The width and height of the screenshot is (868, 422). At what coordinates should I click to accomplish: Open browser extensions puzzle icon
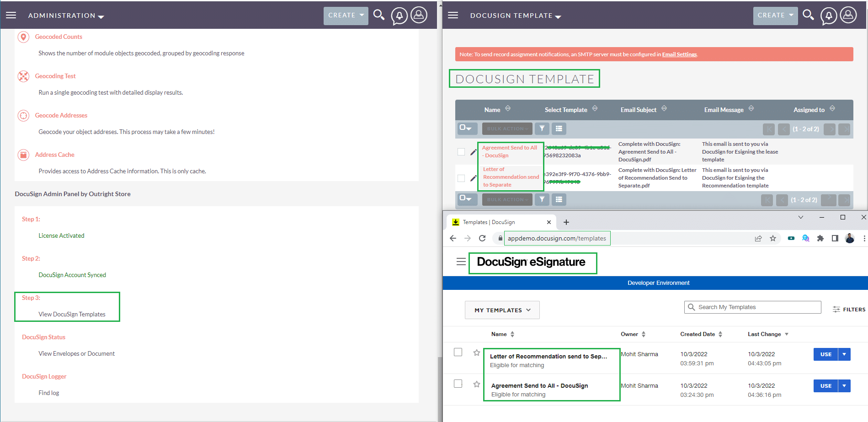[820, 238]
